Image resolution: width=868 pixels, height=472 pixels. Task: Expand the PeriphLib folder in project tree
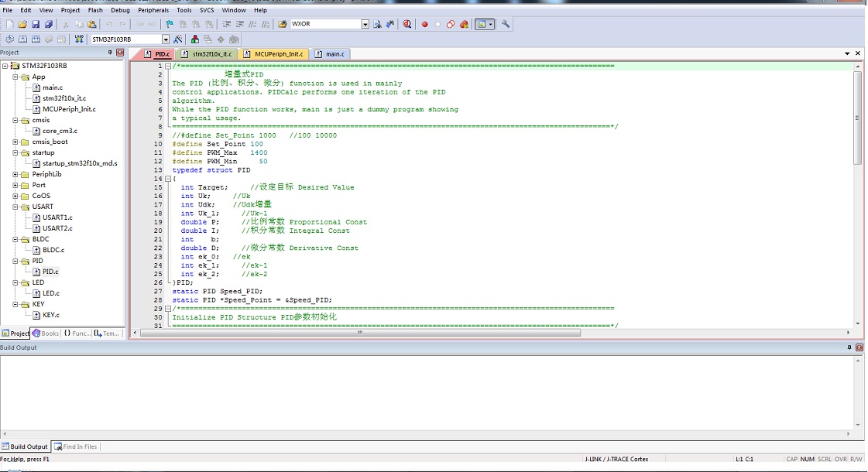point(15,174)
